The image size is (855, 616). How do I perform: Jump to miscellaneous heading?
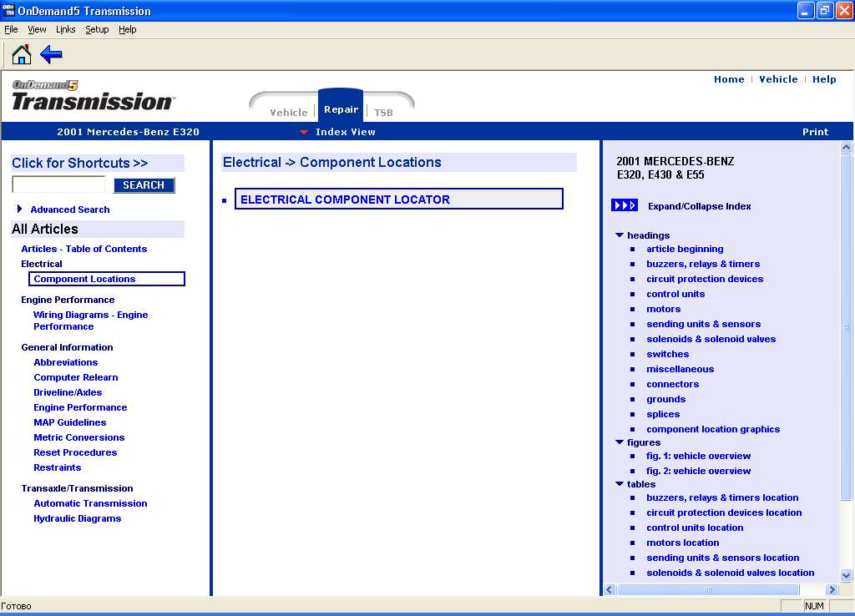point(680,369)
